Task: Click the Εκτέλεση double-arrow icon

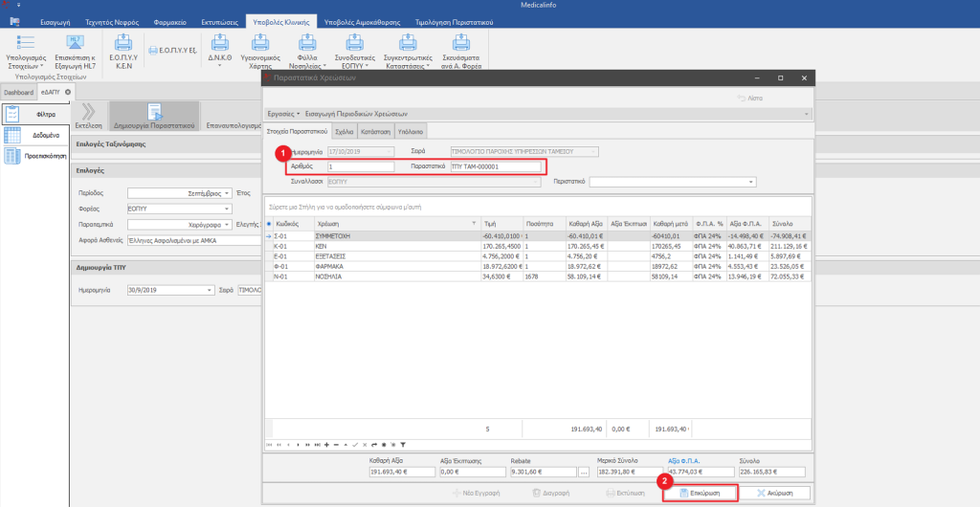Action: (x=88, y=112)
